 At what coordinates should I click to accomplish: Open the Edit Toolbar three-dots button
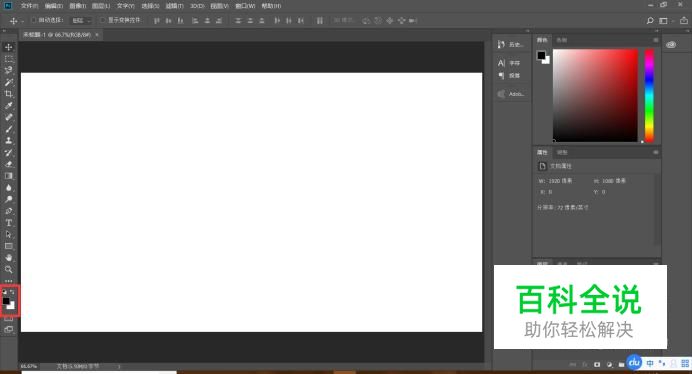(8, 281)
